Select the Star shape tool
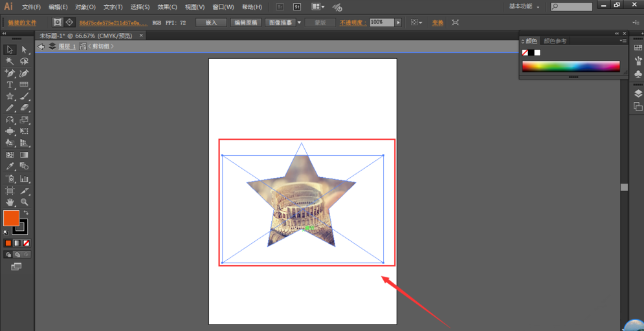Viewport: 644px width, 331px height. tap(10, 96)
